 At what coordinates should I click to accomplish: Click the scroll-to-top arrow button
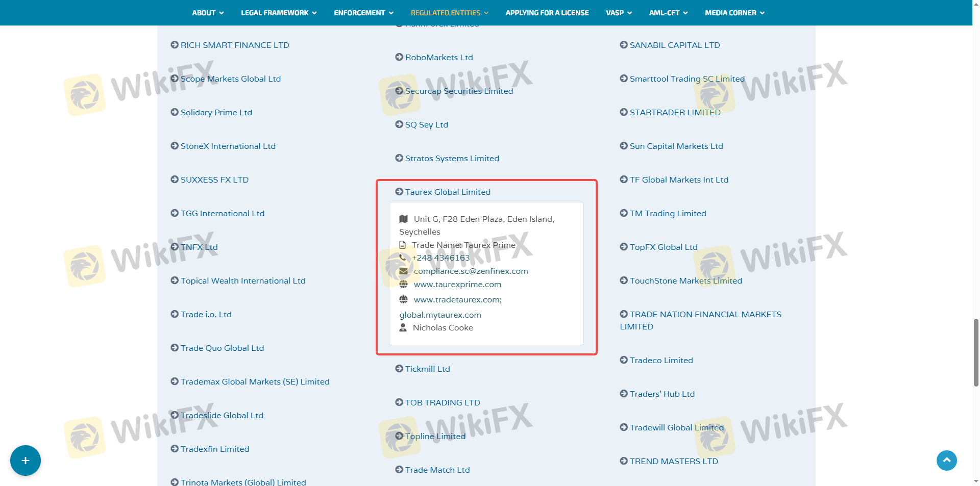click(x=946, y=461)
